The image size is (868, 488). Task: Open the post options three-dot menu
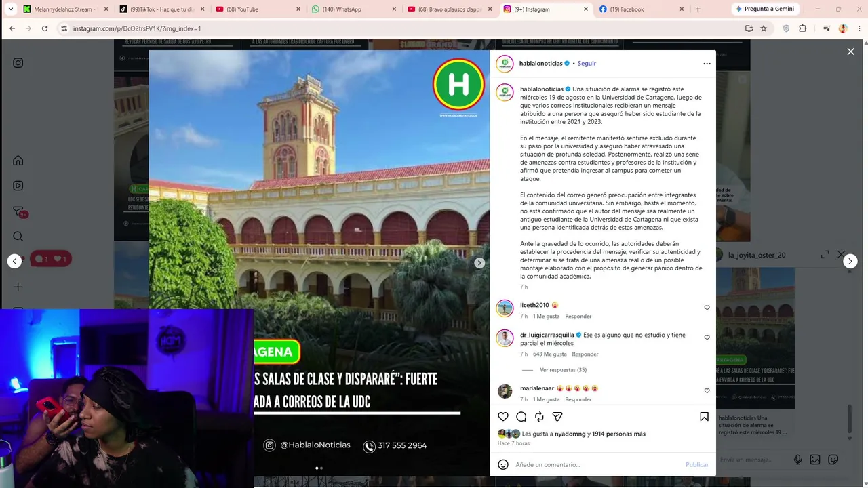(x=707, y=64)
